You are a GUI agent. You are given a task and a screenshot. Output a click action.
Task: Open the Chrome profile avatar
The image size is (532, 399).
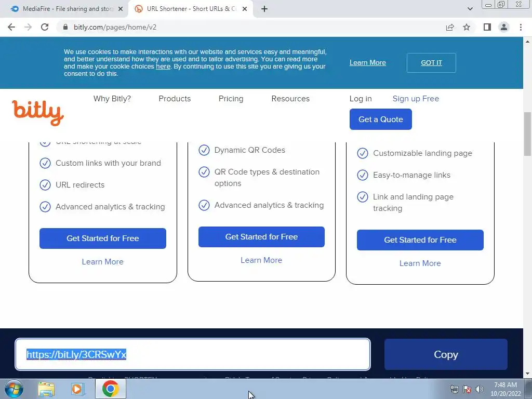[504, 27]
